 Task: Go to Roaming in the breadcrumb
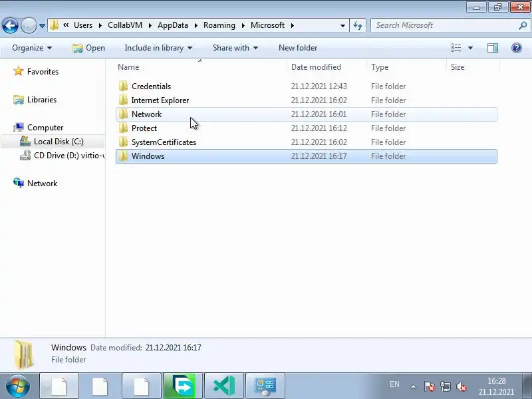pos(219,25)
